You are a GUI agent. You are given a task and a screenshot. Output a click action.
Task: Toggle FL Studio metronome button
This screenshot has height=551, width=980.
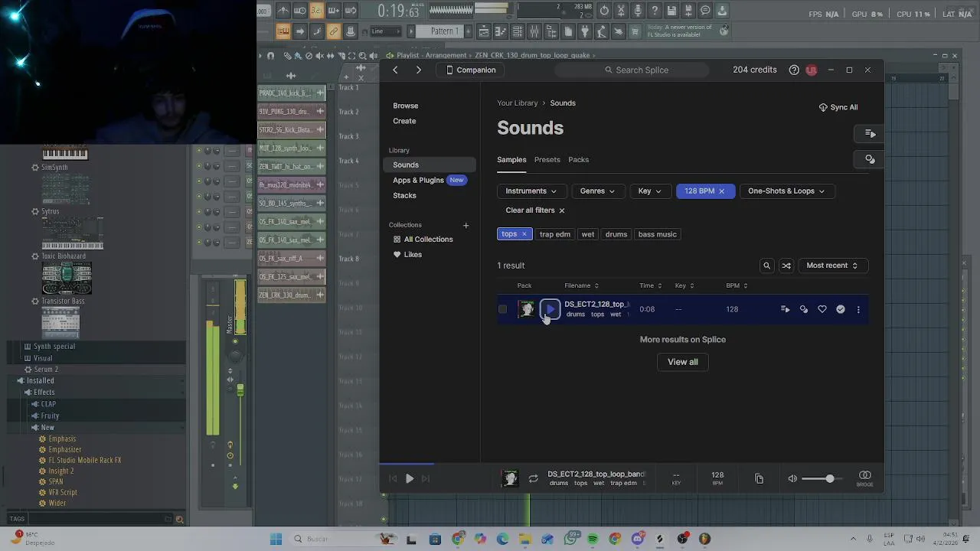tap(283, 11)
